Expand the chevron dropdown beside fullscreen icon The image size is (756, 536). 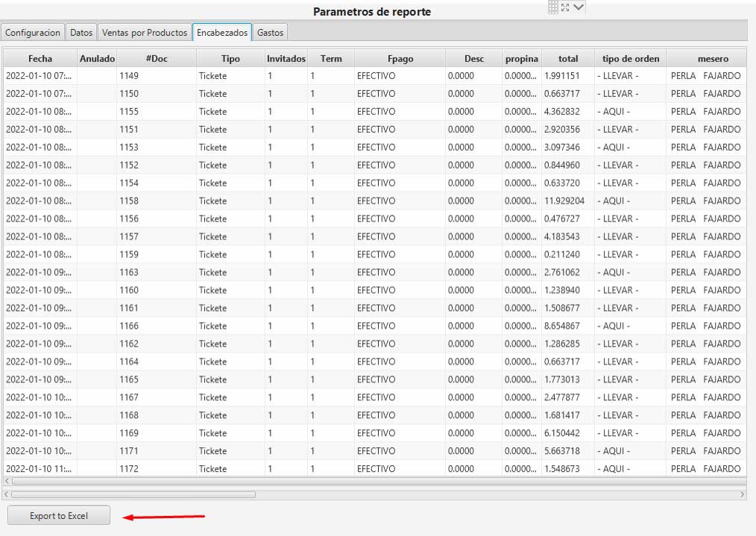point(579,7)
